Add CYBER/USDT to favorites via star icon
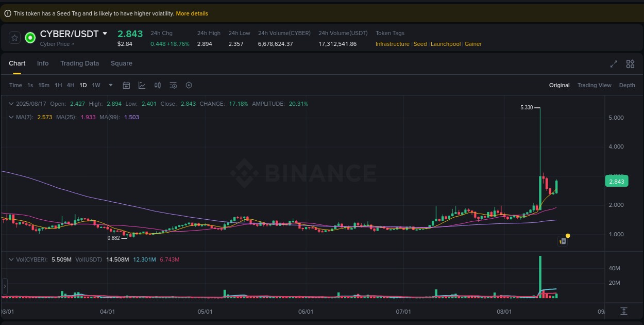The width and height of the screenshot is (644, 325). tap(14, 37)
